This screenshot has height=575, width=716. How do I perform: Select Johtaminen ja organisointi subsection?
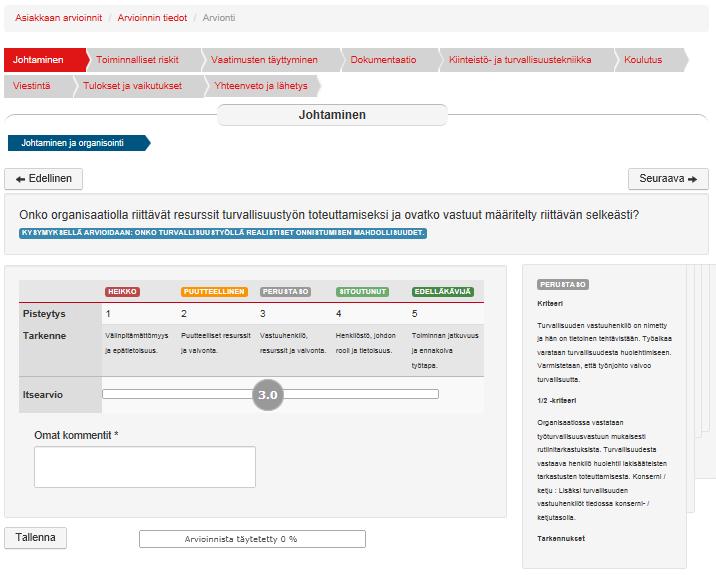79,143
